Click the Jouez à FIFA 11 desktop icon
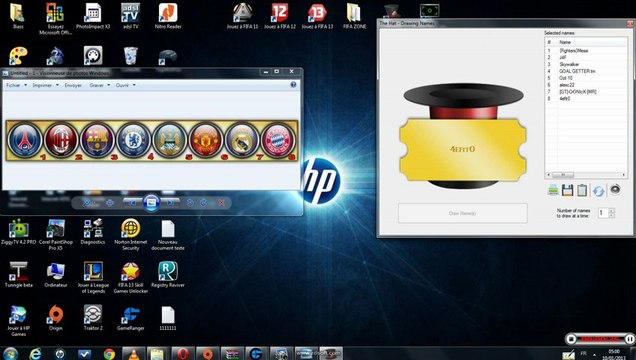The width and height of the screenshot is (636, 360). click(x=242, y=16)
